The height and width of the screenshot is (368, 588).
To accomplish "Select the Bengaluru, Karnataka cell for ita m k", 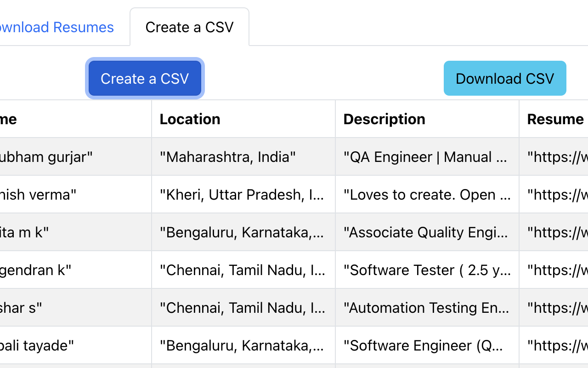I will coord(243,232).
